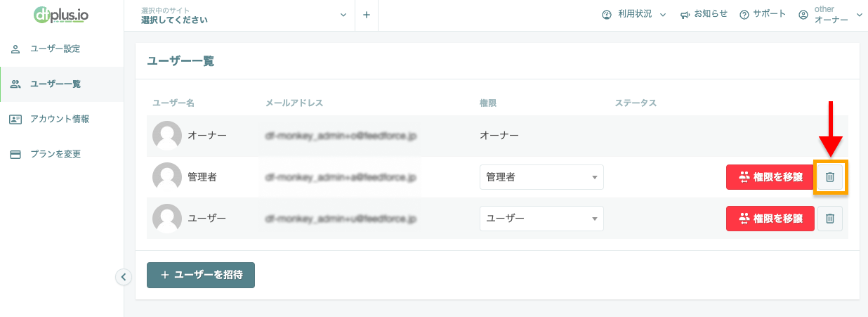Open サポート help link
The width and height of the screenshot is (868, 317).
[x=763, y=15]
